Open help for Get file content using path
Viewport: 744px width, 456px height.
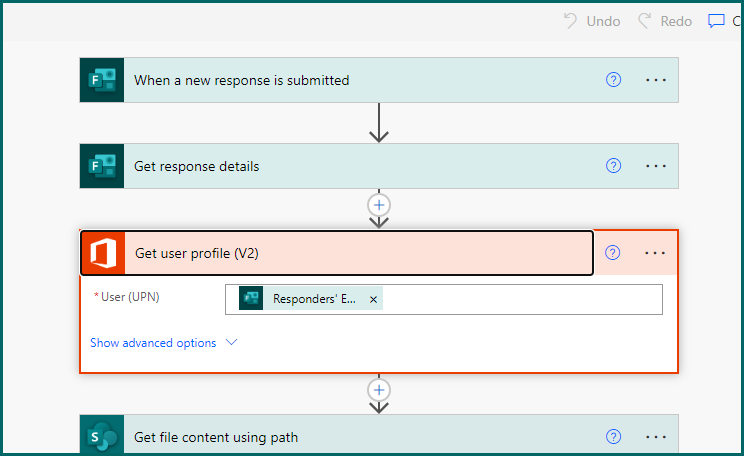point(614,437)
